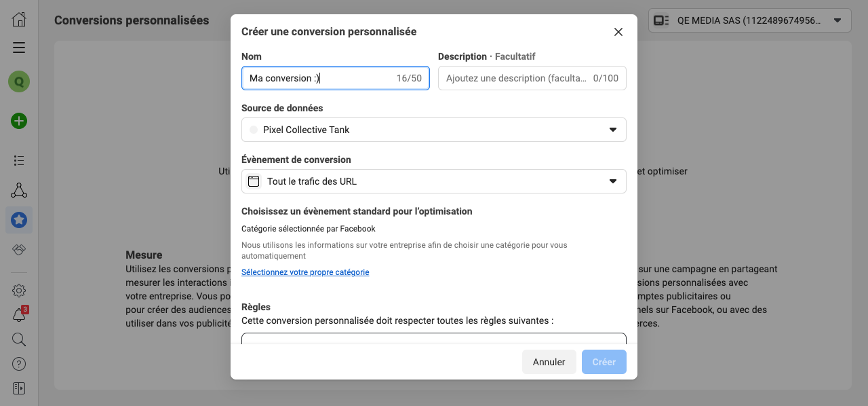This screenshot has width=868, height=406.
Task: Open the settings gear icon
Action: pyautogui.click(x=19, y=291)
